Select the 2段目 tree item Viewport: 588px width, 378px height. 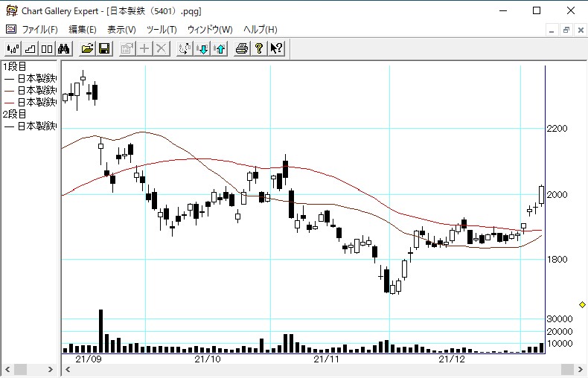[x=15, y=115]
